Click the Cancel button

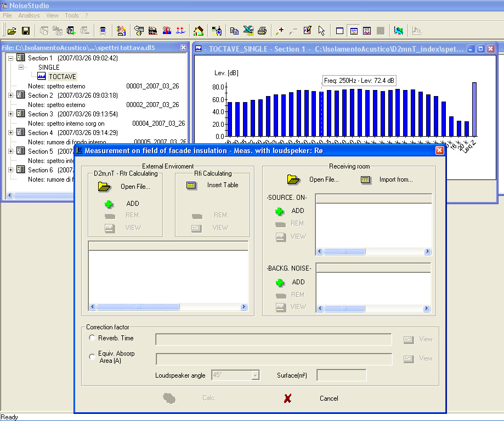[x=329, y=398]
